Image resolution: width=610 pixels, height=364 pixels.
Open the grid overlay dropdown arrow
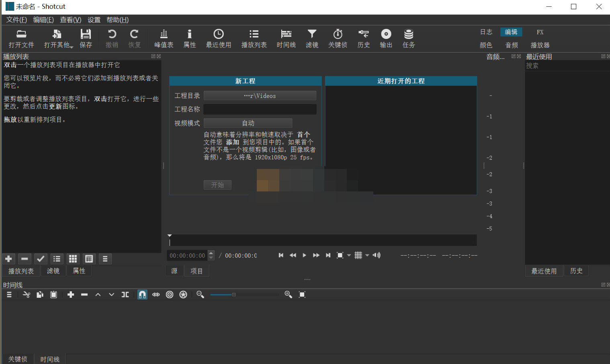367,255
